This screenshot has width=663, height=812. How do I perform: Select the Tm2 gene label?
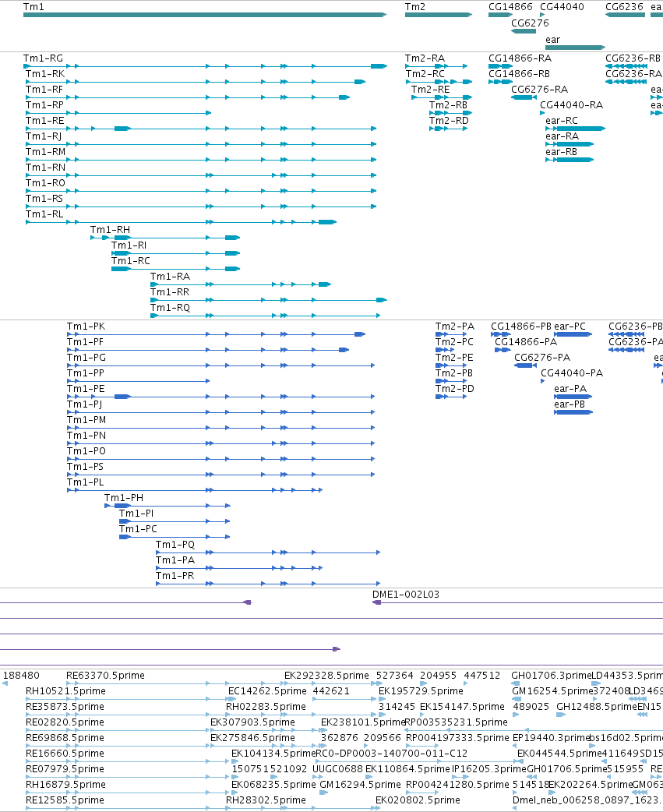tap(415, 7)
